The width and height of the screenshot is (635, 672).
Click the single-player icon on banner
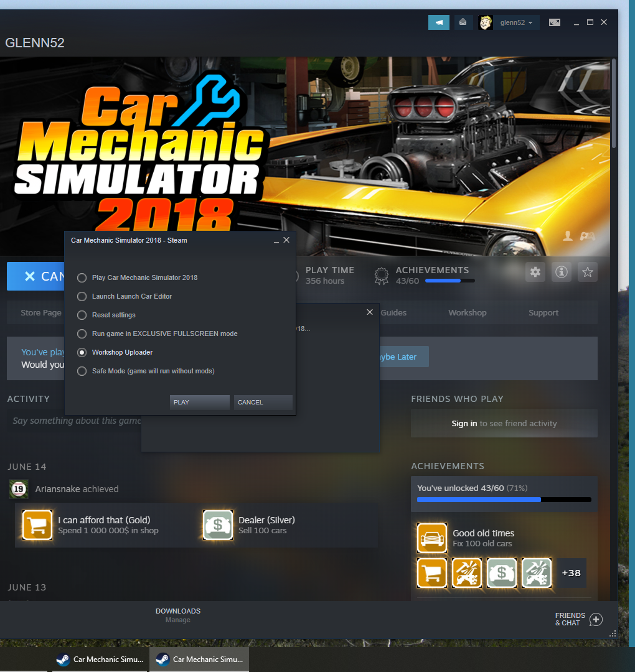568,236
